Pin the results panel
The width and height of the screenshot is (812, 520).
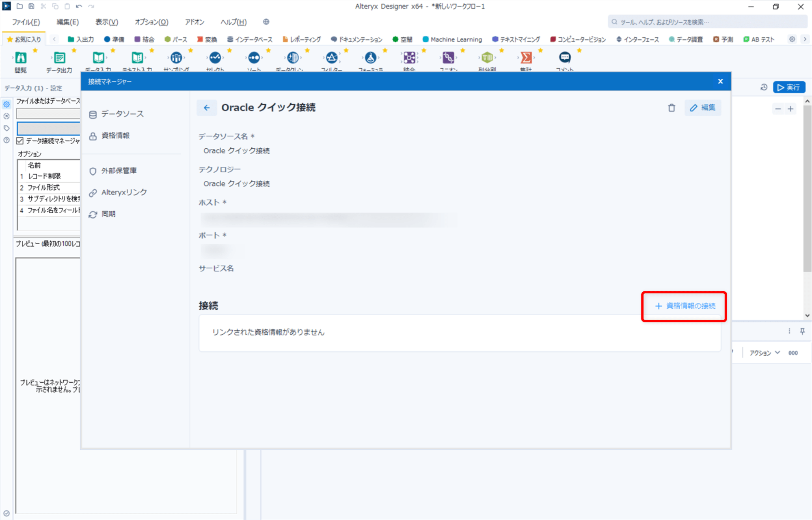point(802,331)
